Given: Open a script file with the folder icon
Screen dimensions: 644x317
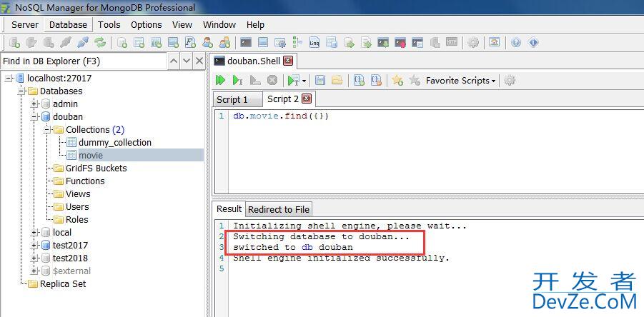Looking at the screenshot, I should point(337,80).
